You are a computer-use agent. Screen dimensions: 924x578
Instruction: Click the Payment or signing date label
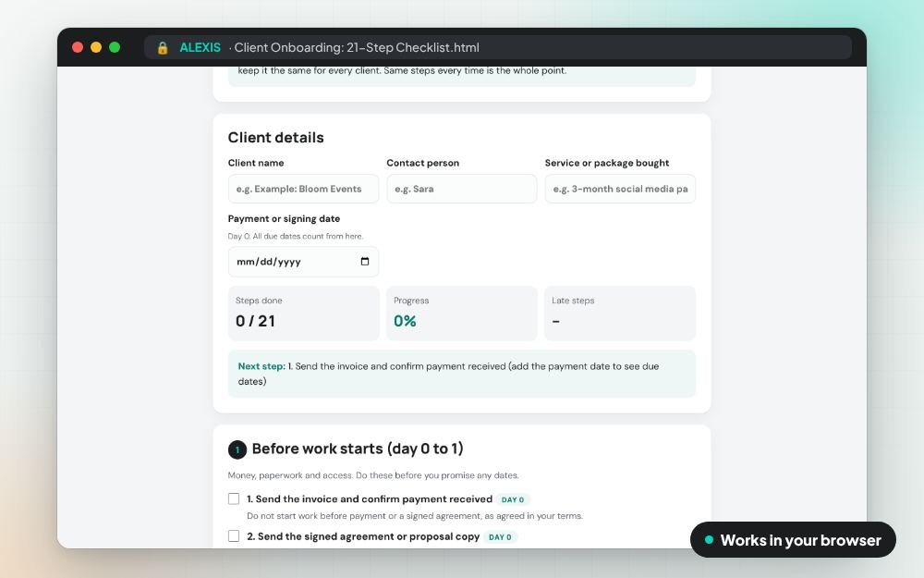[x=284, y=219]
